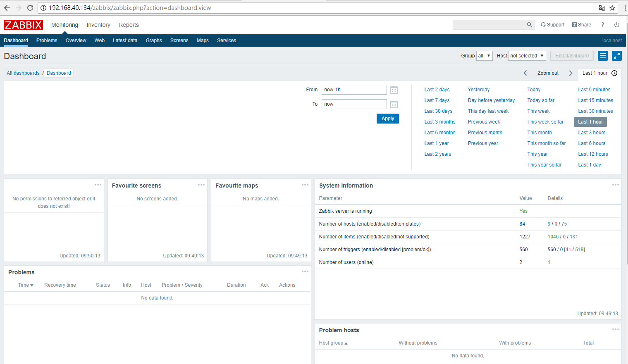This screenshot has height=364, width=628.
Task: Open the Monitoring menu
Action: [64, 25]
